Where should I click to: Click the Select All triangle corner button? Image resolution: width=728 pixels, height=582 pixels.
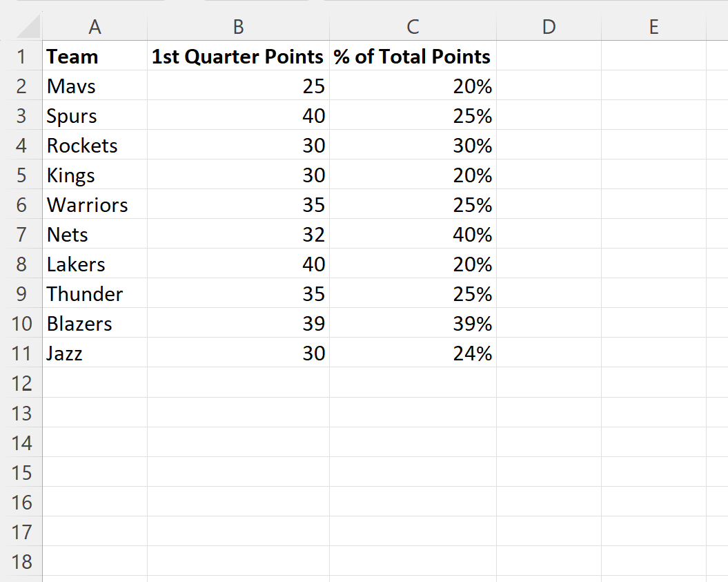tap(22, 27)
